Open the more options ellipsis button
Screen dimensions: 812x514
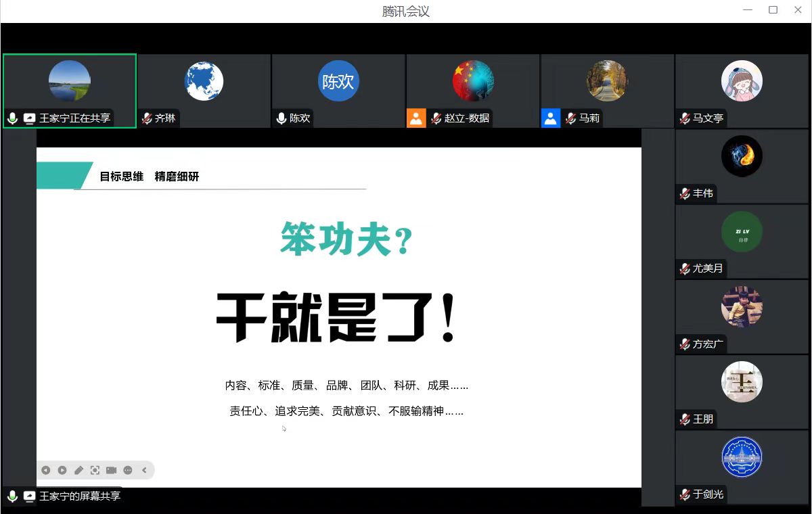(127, 470)
